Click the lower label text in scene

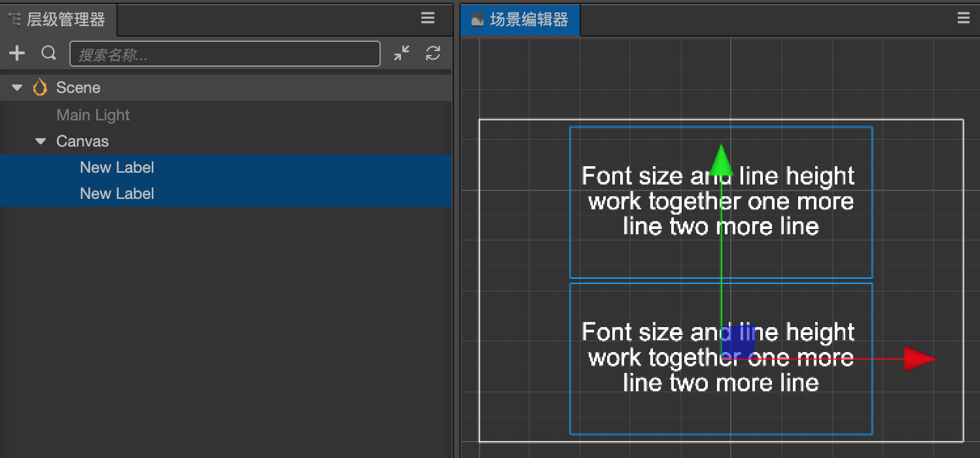click(x=718, y=357)
